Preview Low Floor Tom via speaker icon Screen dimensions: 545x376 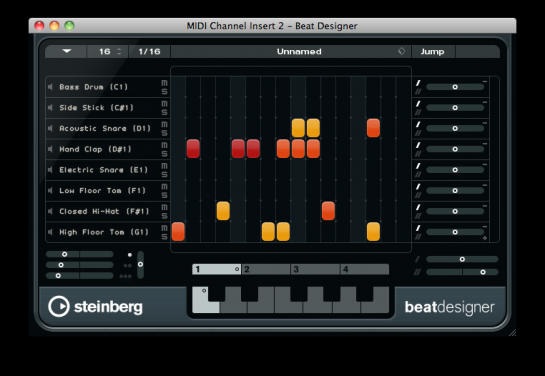[50, 190]
